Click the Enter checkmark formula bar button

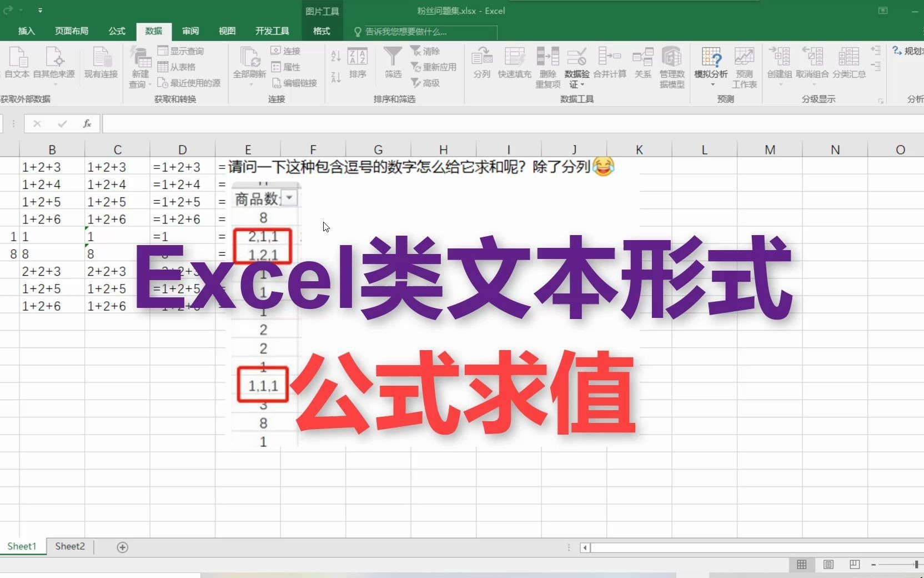tap(62, 123)
